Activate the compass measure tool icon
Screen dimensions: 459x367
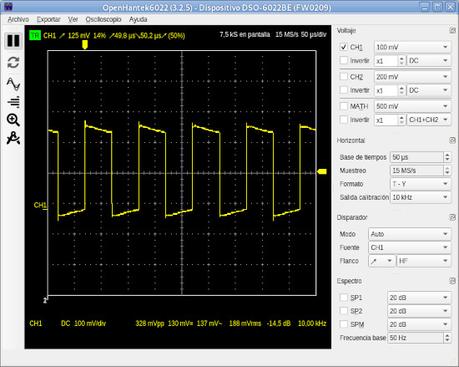coord(13,138)
